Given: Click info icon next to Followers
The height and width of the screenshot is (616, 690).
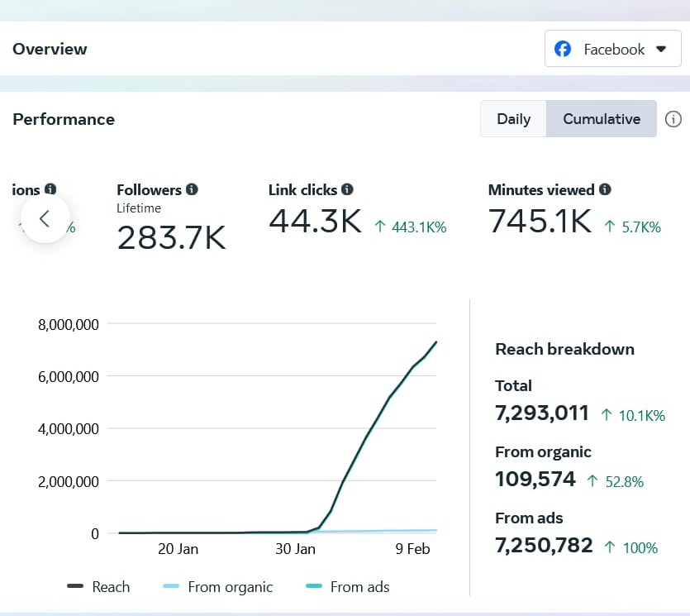Looking at the screenshot, I should coord(193,189).
